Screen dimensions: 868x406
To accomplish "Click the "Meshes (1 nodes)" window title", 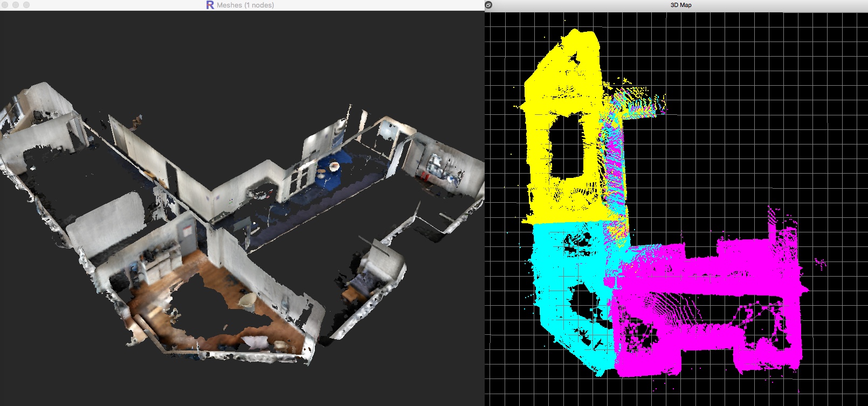I will point(245,5).
